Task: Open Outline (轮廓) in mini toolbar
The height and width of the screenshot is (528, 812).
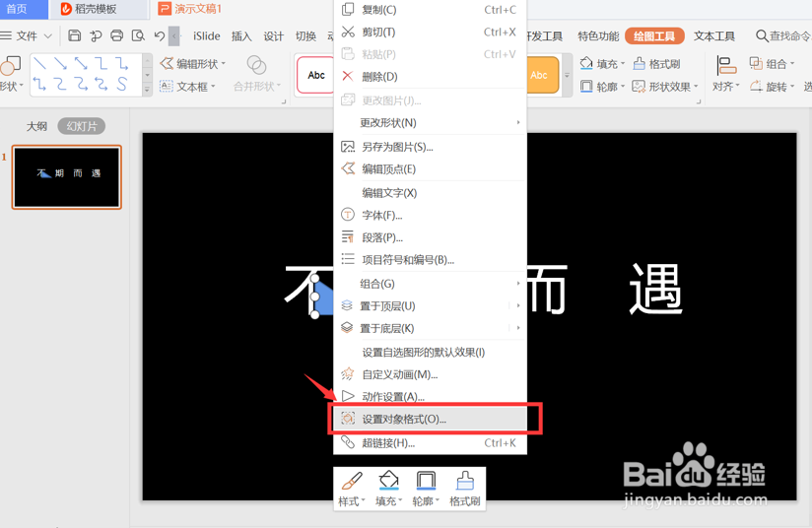Action: 426,489
